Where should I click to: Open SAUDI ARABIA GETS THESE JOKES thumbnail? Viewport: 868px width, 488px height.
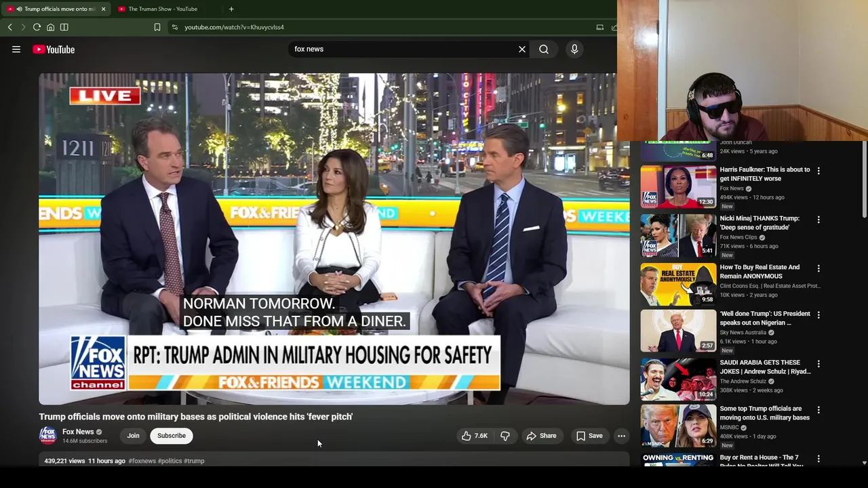(x=678, y=380)
